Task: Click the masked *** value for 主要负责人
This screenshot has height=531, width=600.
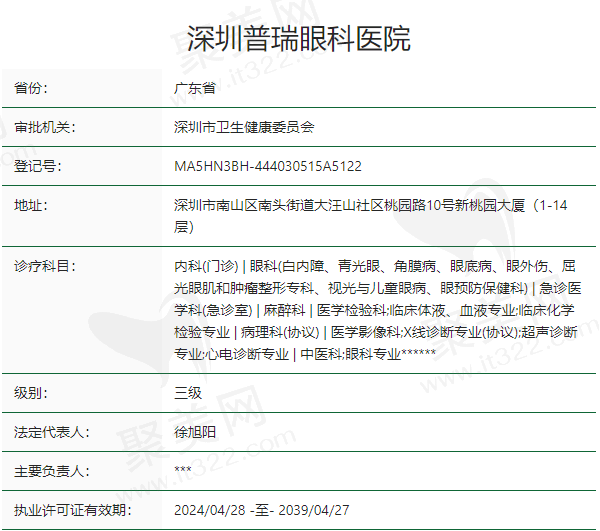Action: [x=183, y=469]
